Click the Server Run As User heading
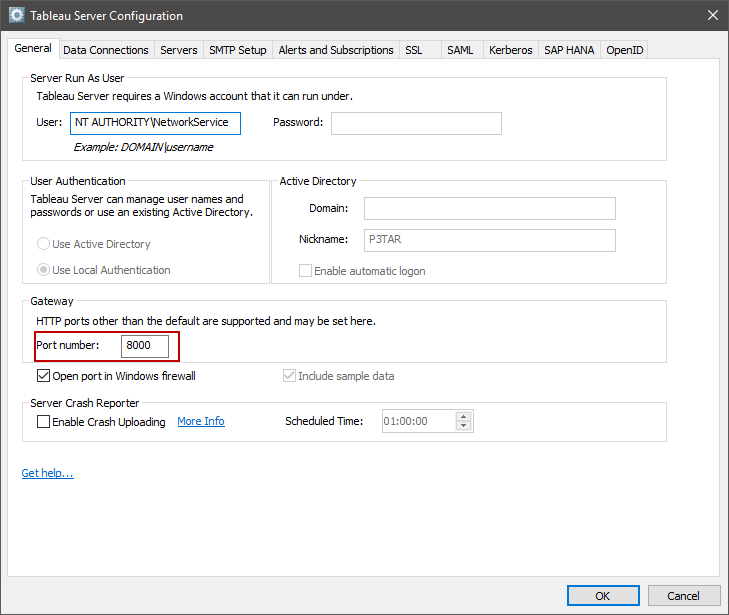 (x=77, y=78)
